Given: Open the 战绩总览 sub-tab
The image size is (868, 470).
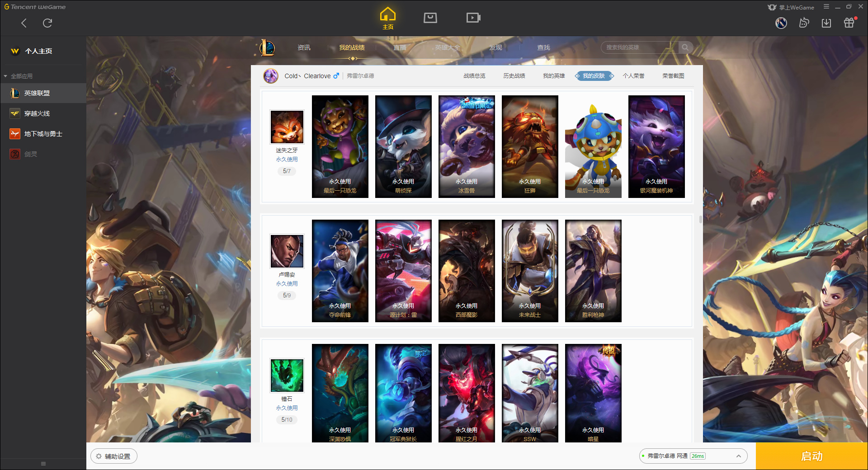Looking at the screenshot, I should [474, 76].
